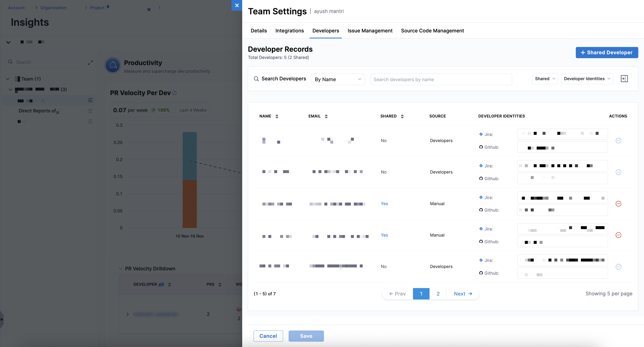This screenshot has width=644, height=347.
Task: Click red remove icon on second shared developer
Action: (618, 235)
